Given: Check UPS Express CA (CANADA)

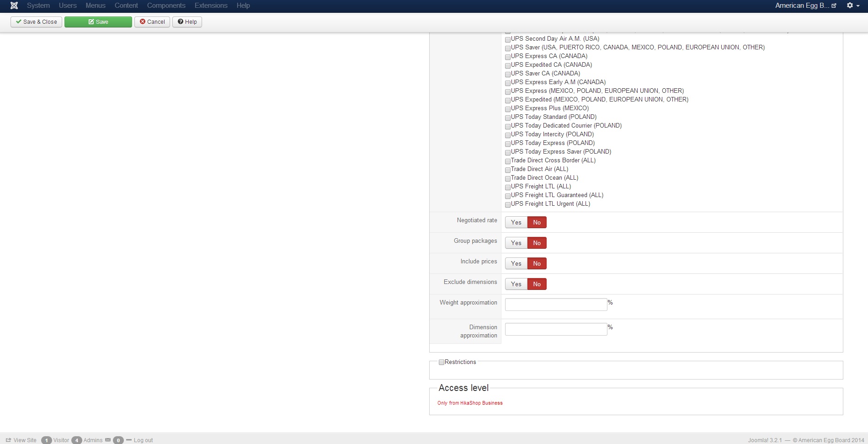Looking at the screenshot, I should click(508, 57).
